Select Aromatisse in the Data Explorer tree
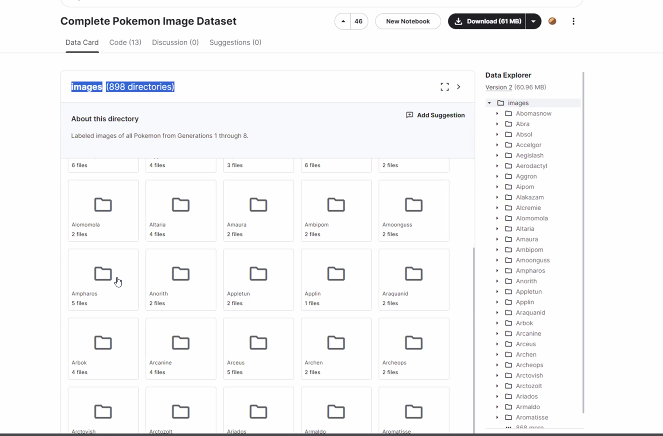This screenshot has width=663, height=436. point(531,417)
